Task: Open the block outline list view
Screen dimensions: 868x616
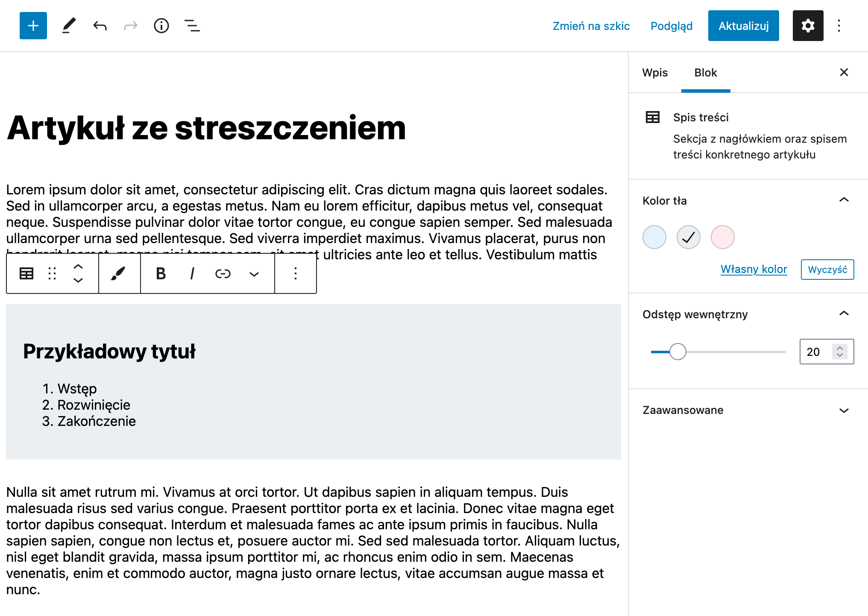Action: coord(192,26)
